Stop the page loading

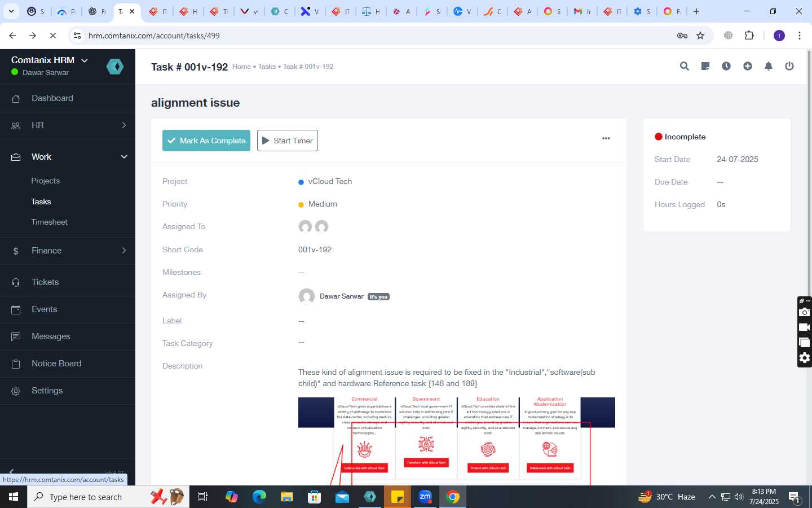coord(52,36)
